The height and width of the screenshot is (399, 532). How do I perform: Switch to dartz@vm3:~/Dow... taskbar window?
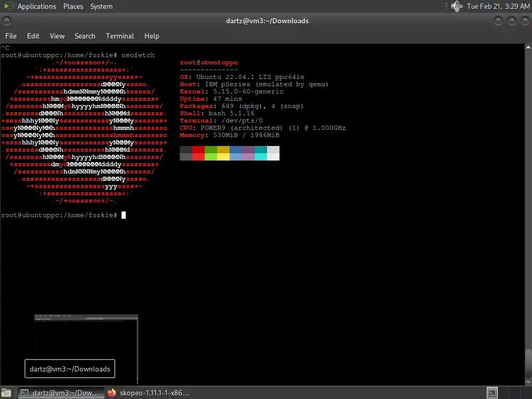[x=61, y=393]
